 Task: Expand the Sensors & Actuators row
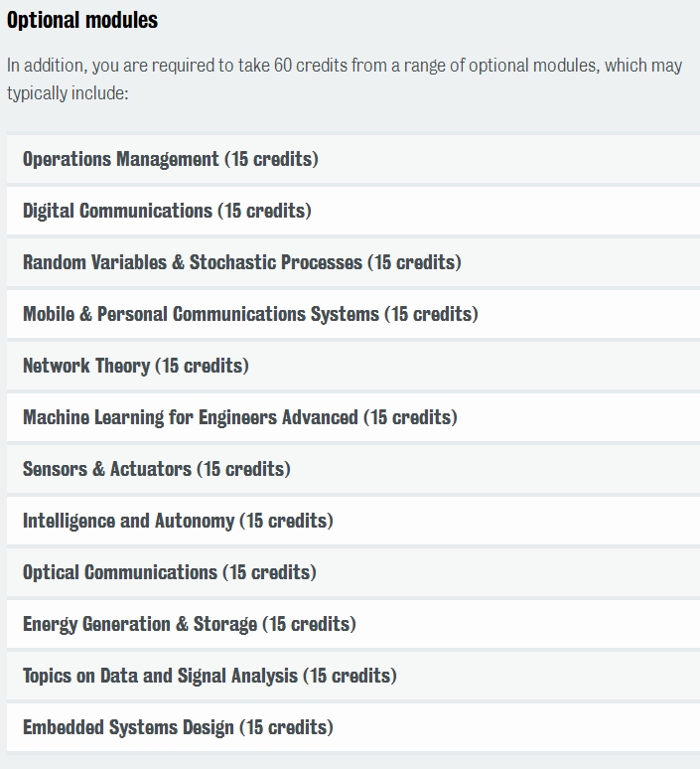(353, 469)
